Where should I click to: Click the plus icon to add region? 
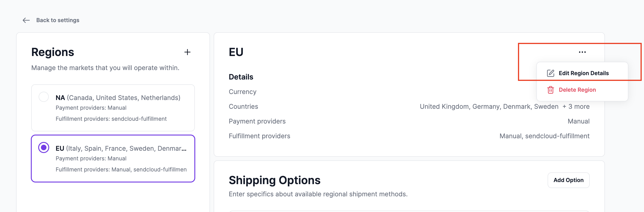point(187,52)
